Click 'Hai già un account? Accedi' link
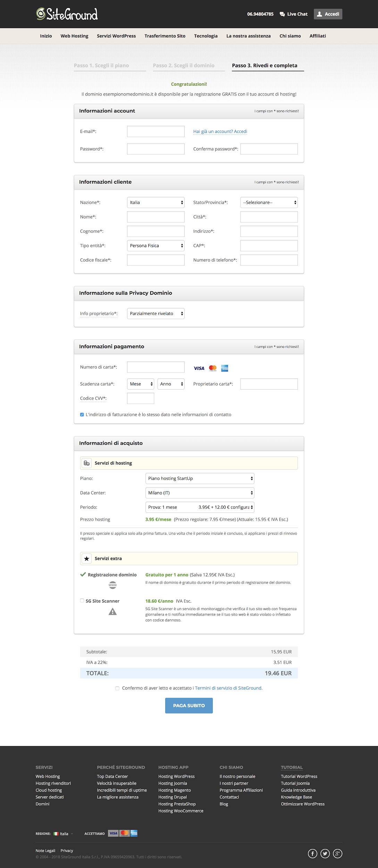Image resolution: width=378 pixels, height=868 pixels. [220, 132]
